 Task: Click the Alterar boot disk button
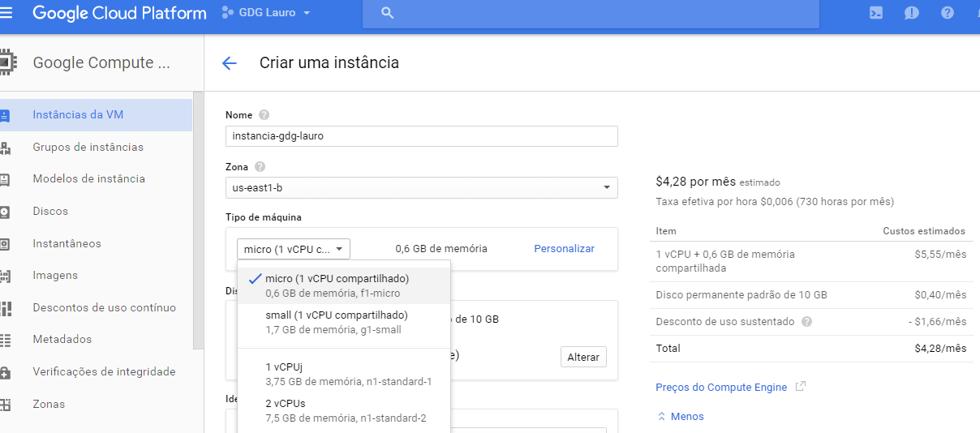pyautogui.click(x=583, y=357)
